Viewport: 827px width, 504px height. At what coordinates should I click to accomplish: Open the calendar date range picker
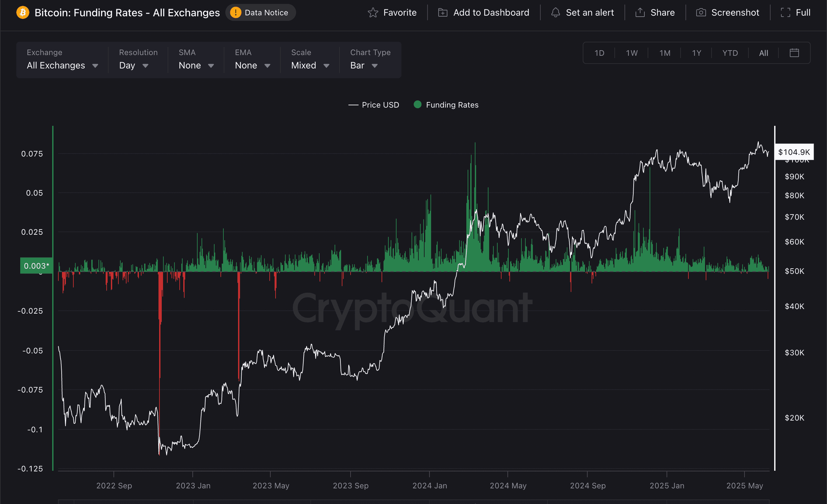point(794,53)
